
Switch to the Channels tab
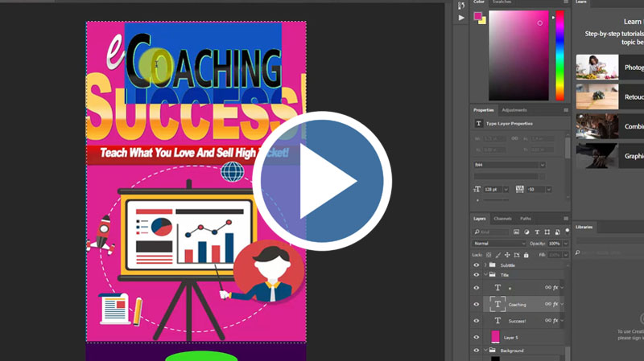(502, 219)
